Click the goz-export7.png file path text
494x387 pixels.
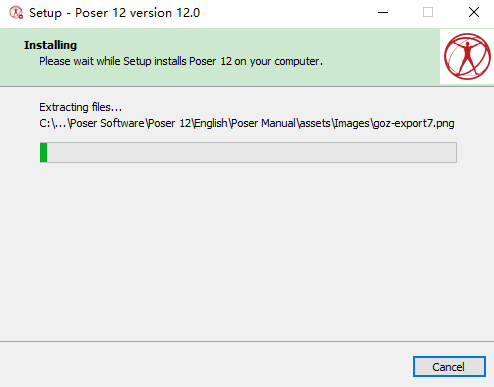247,123
